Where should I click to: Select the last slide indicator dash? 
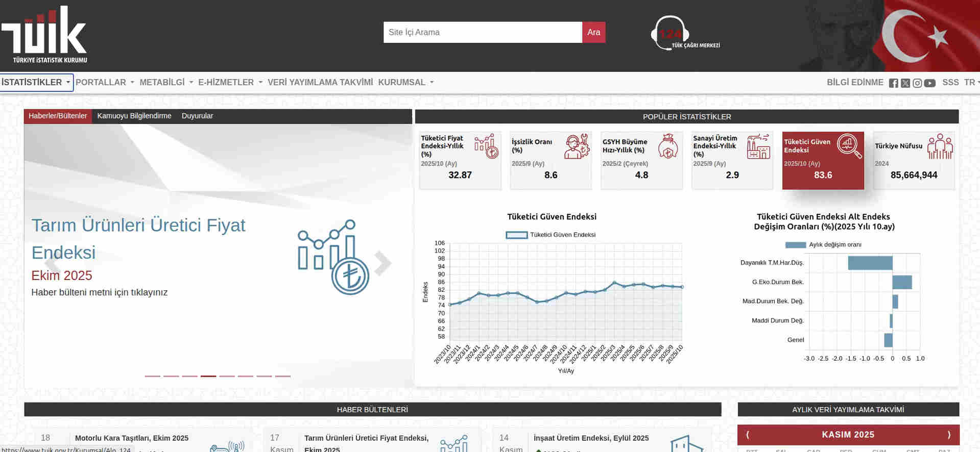pos(283,376)
